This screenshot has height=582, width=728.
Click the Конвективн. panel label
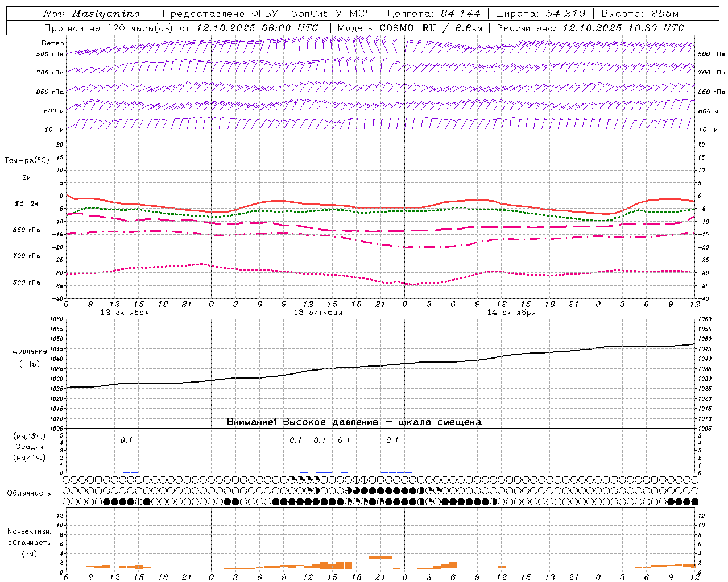pyautogui.click(x=29, y=531)
